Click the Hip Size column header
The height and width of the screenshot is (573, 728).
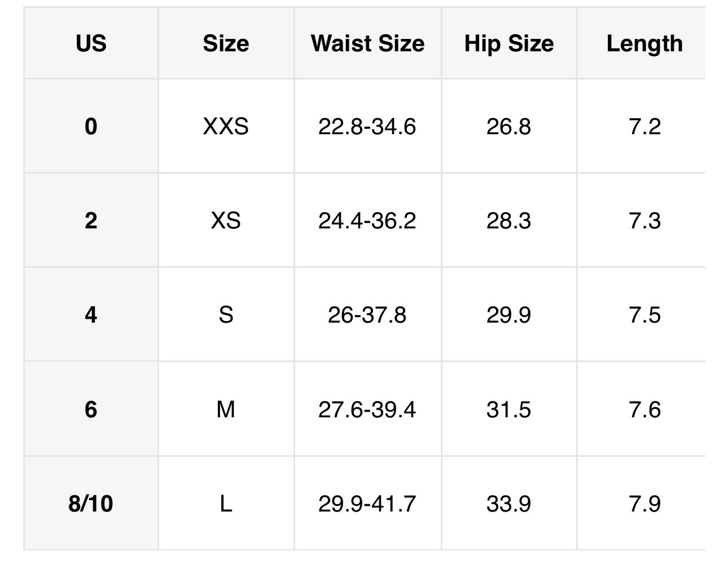click(508, 43)
